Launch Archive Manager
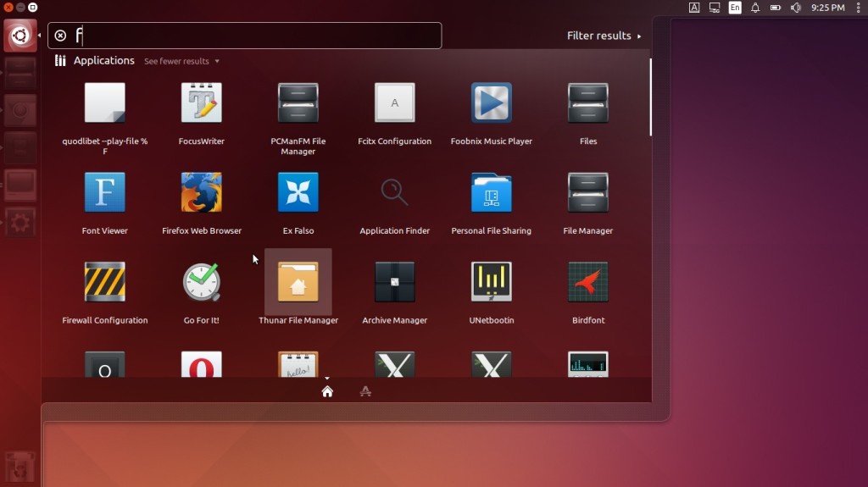This screenshot has width=868, height=487. pyautogui.click(x=395, y=282)
